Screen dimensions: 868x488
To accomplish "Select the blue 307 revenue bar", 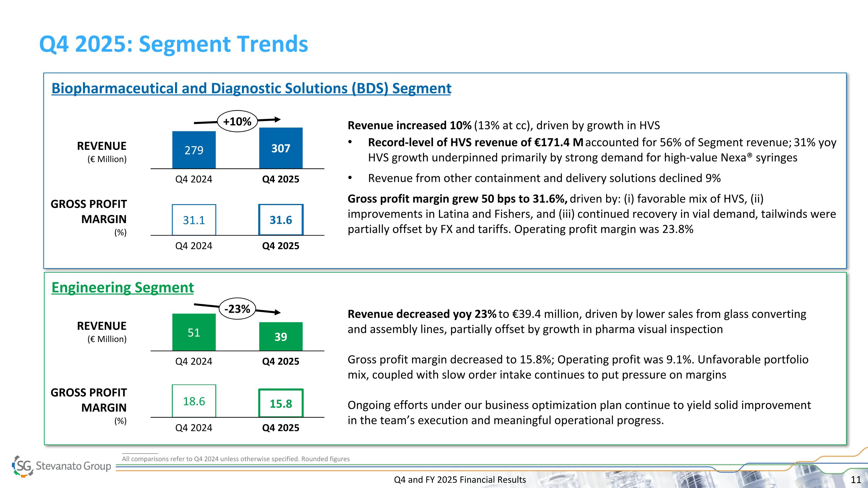I will [281, 148].
